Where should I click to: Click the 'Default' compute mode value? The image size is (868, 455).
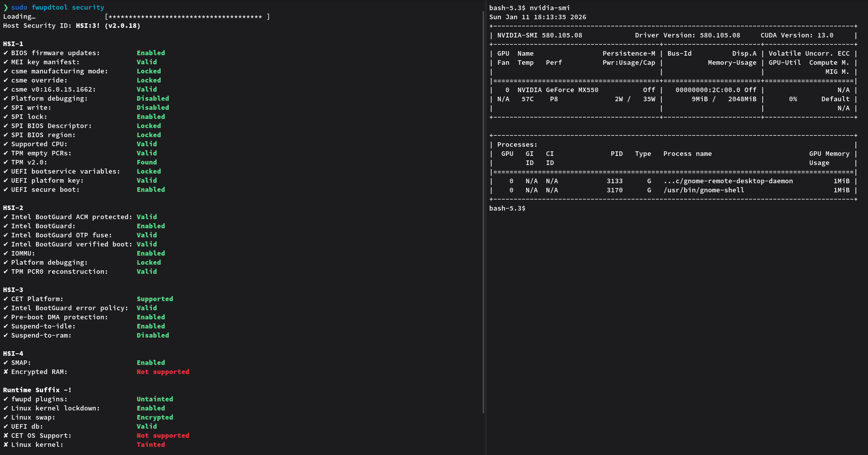(836, 99)
